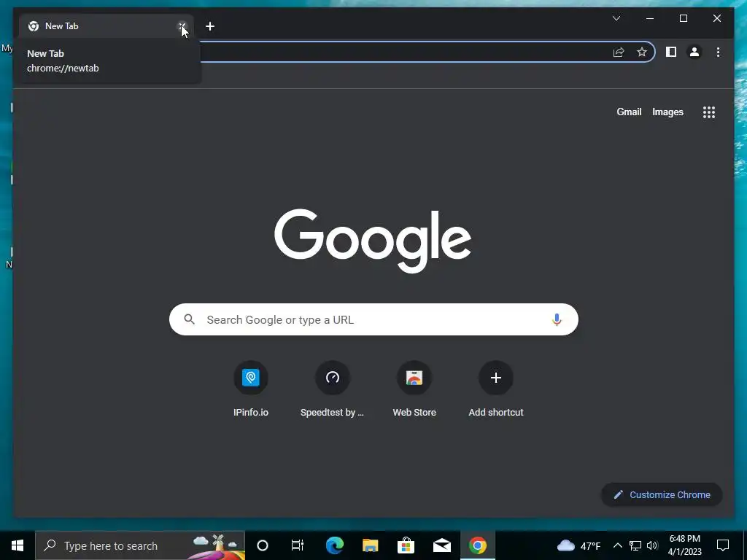Show hidden system tray icons

[x=617, y=545]
